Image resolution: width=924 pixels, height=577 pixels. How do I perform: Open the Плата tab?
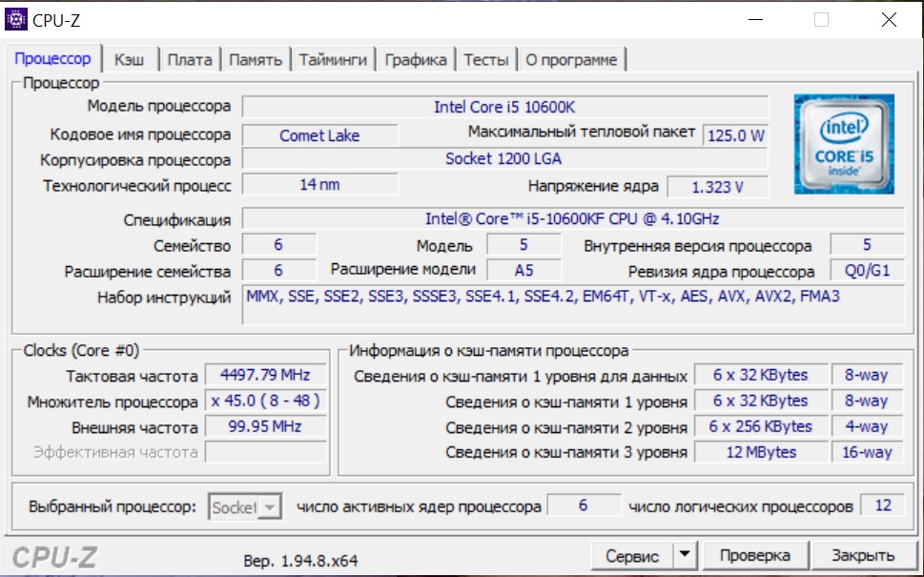(x=190, y=59)
